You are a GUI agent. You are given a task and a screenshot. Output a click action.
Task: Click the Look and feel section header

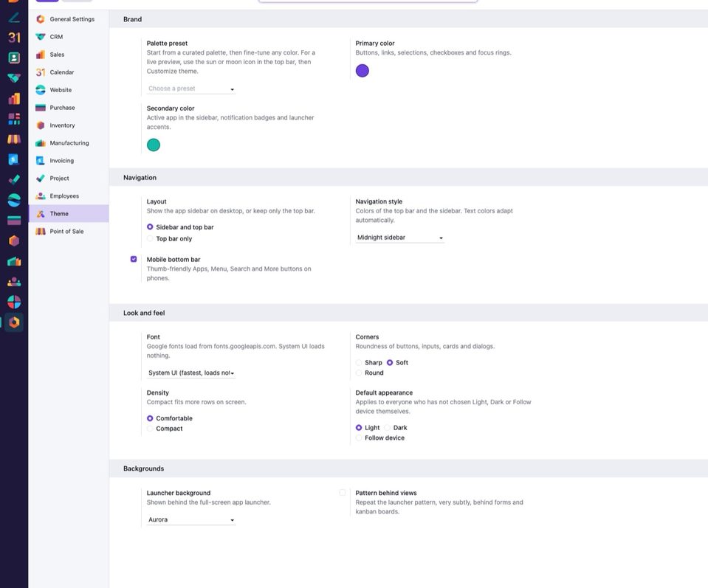[408, 313]
